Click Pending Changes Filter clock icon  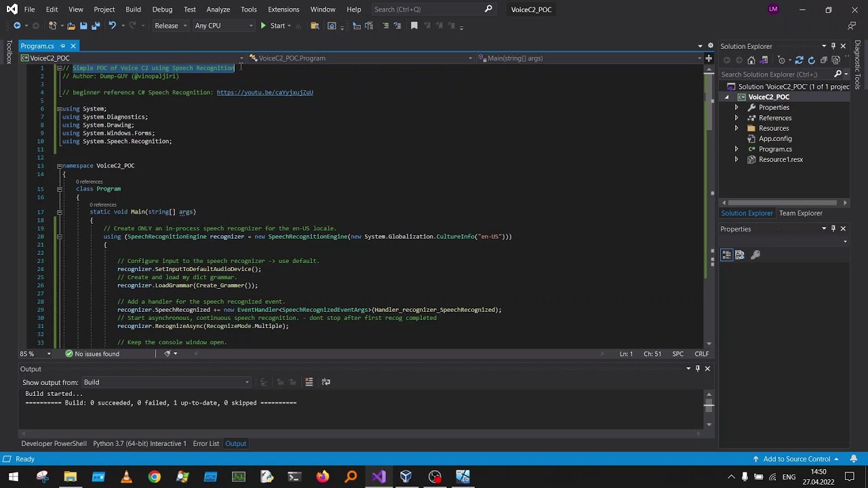pos(781,60)
